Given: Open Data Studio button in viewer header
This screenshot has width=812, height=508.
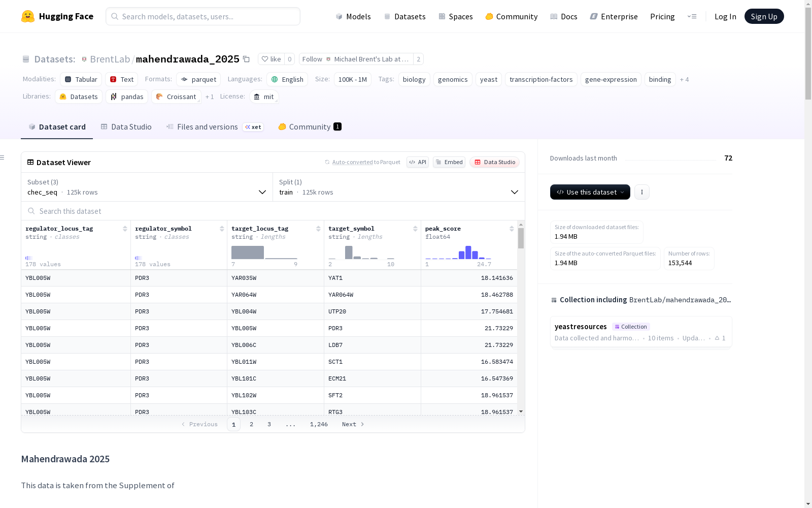Looking at the screenshot, I should [495, 162].
